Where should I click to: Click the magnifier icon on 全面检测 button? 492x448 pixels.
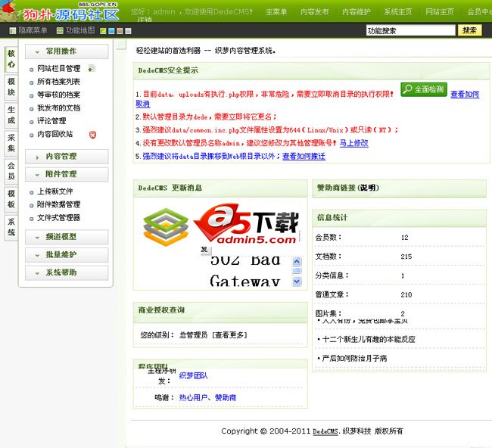tap(407, 89)
